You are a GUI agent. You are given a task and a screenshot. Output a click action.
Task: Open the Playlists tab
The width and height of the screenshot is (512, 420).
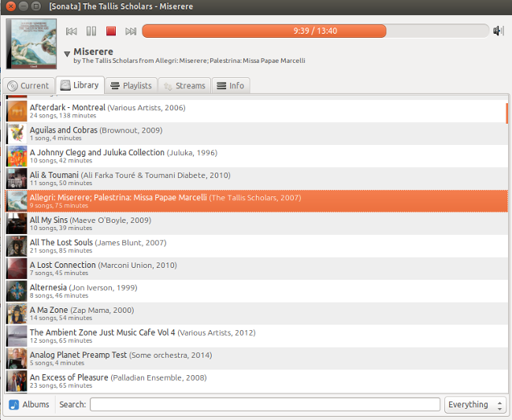[x=131, y=85]
